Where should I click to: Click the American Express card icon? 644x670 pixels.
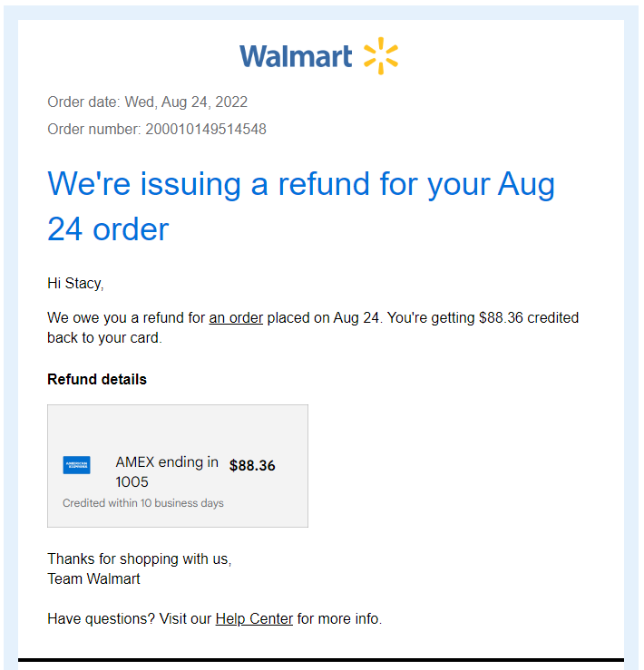point(76,465)
